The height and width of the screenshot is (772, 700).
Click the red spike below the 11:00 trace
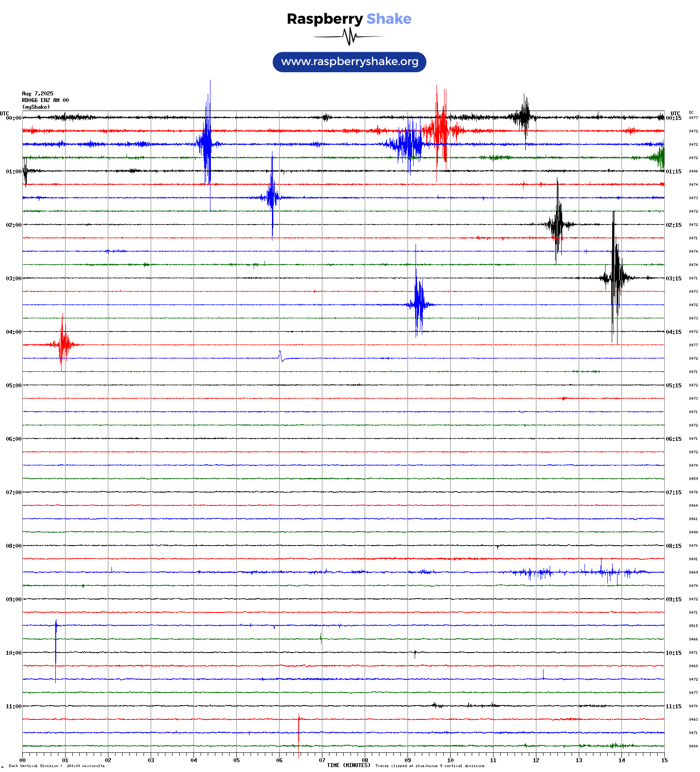coord(299,727)
